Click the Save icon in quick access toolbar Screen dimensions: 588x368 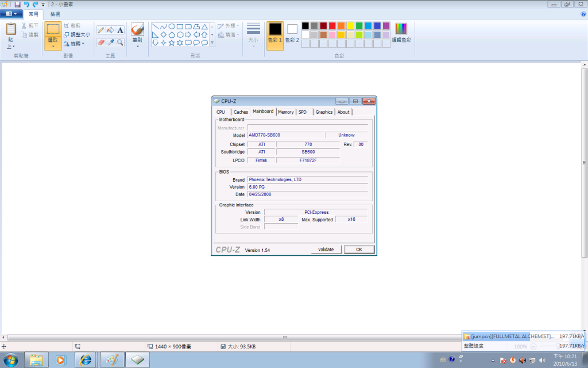click(x=18, y=5)
